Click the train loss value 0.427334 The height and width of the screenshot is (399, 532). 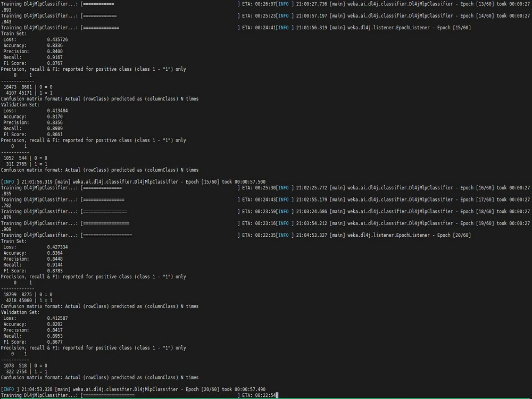(x=57, y=247)
